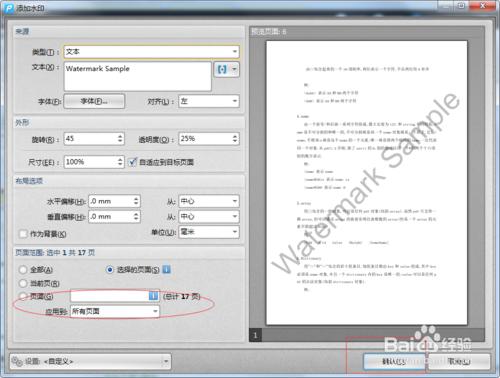Click the macro insert icon beside watermark text

pyautogui.click(x=222, y=69)
